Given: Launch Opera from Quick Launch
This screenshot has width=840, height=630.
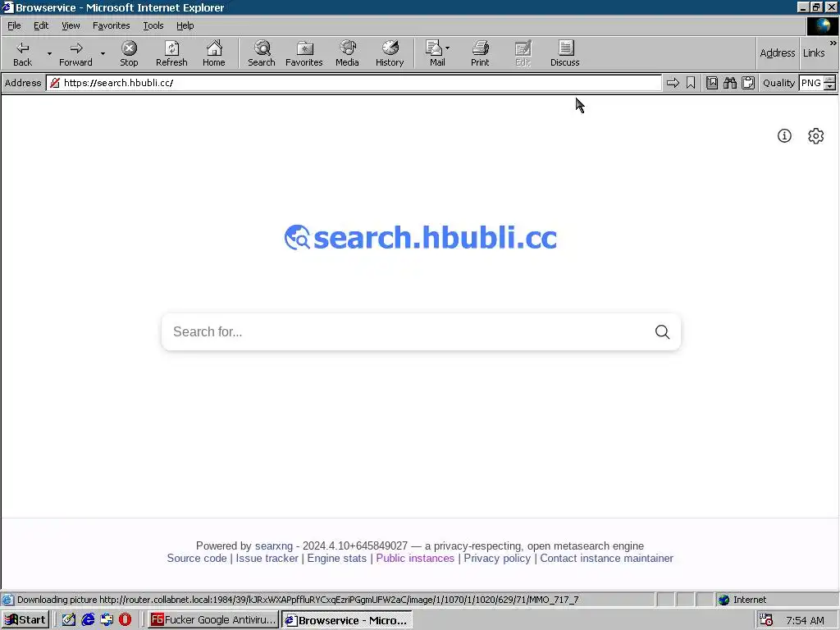Looking at the screenshot, I should (x=125, y=620).
